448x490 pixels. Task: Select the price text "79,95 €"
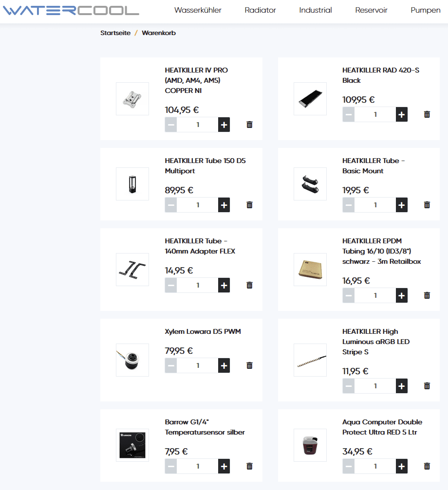point(179,351)
